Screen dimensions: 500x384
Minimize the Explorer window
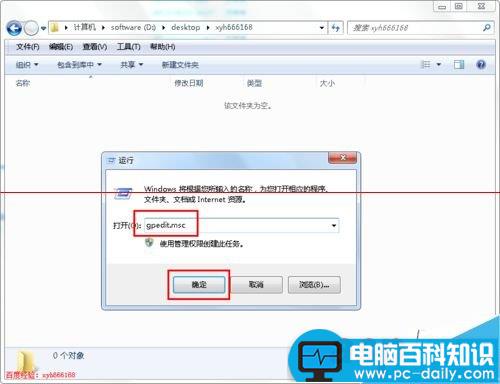(442, 6)
